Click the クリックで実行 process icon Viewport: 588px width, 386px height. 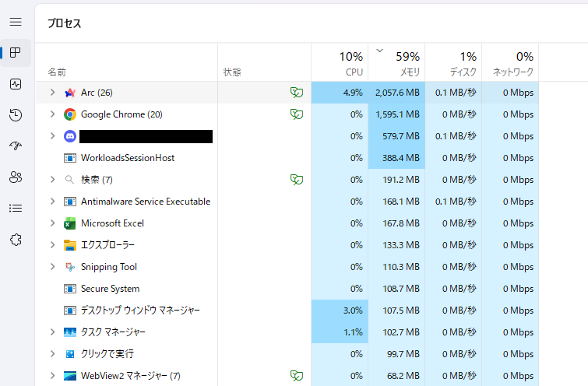coord(70,354)
